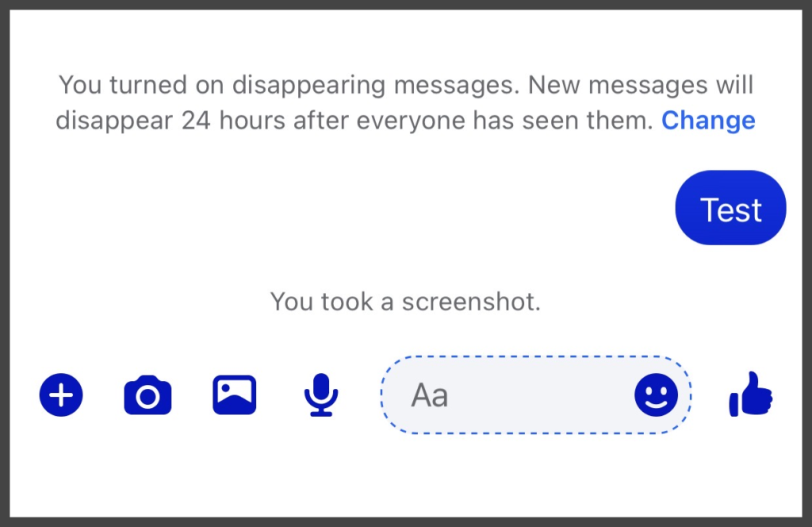Click the camera button to take a photo
812x527 pixels.
point(147,395)
